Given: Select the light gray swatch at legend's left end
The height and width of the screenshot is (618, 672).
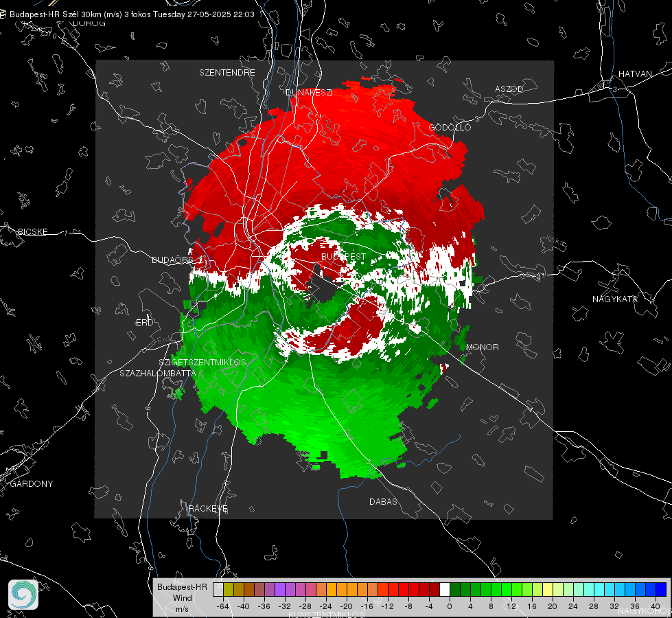Looking at the screenshot, I should click(x=218, y=589).
